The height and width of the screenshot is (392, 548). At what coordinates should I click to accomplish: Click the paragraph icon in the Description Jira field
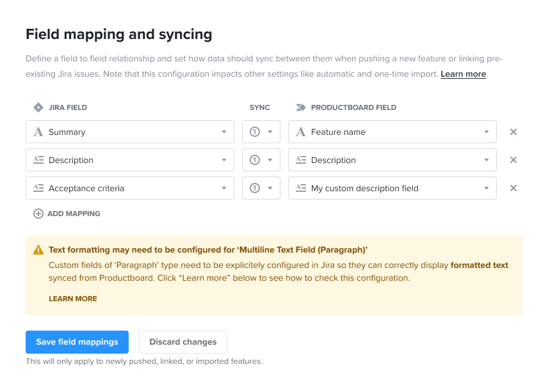38,160
